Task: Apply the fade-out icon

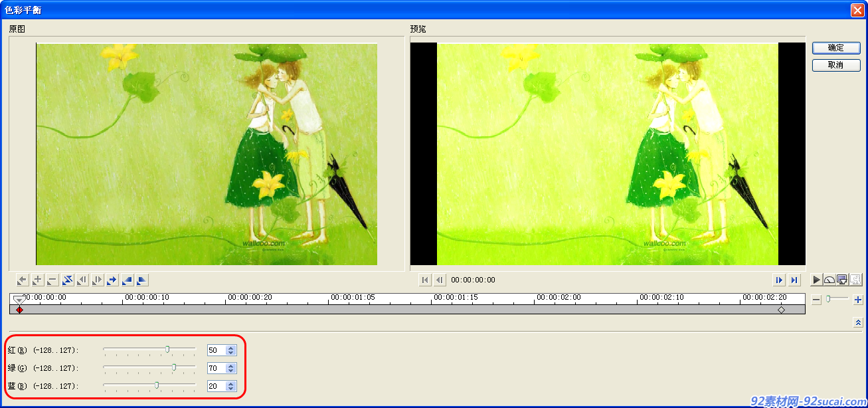Action: coord(142,280)
